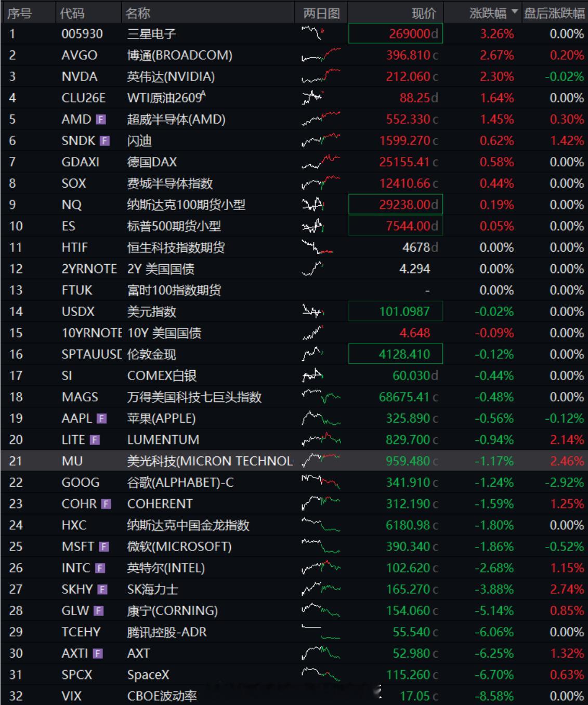The width and height of the screenshot is (588, 705).
Task: Select the 005930 code cell
Action: 82,34
